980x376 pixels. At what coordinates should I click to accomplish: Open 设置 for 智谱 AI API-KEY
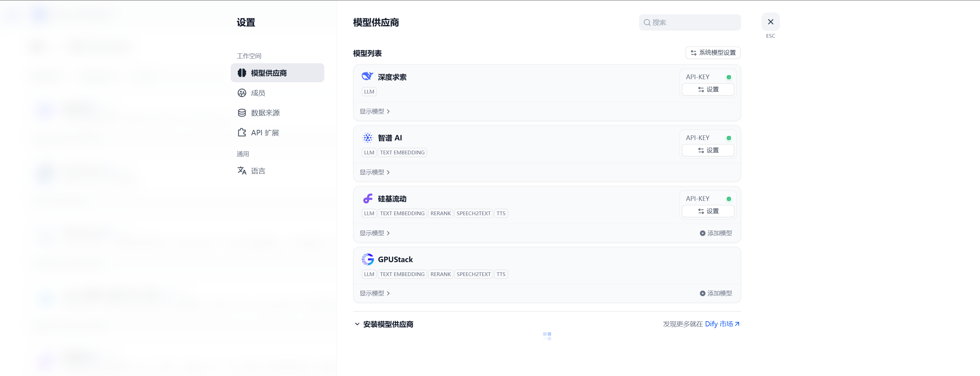708,150
